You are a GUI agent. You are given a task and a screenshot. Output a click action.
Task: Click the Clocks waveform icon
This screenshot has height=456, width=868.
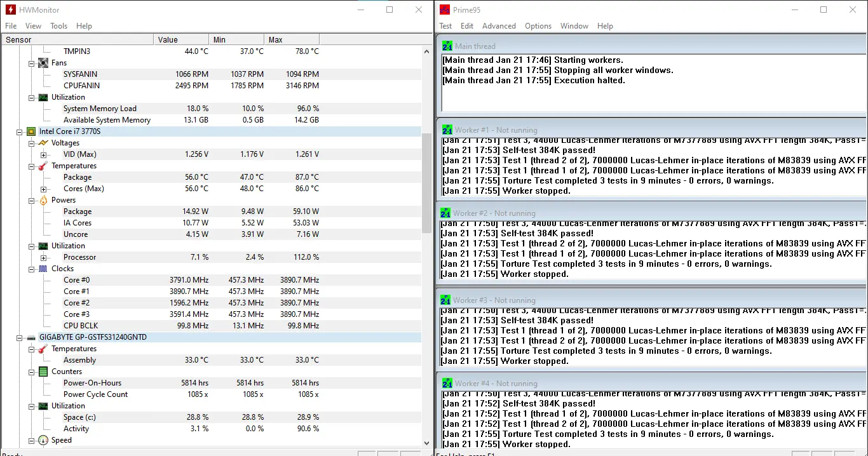click(x=43, y=269)
